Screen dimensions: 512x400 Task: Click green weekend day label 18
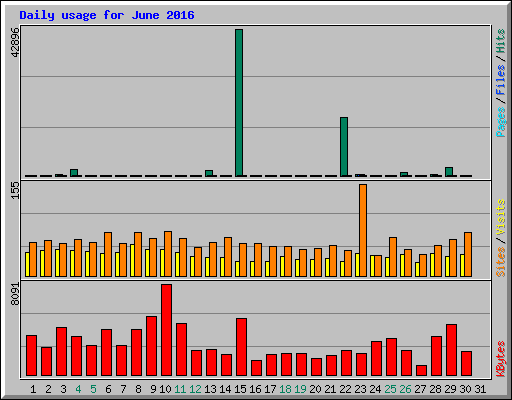285,389
